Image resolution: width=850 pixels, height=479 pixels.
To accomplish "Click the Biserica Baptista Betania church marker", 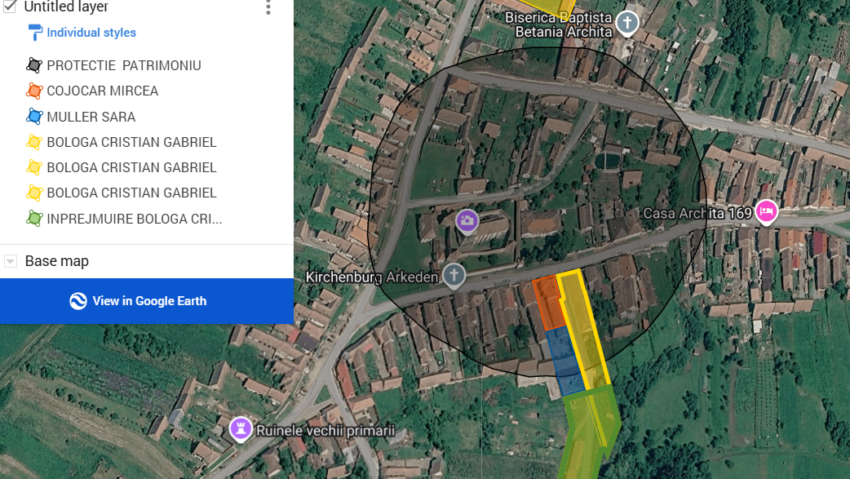I will tap(627, 24).
